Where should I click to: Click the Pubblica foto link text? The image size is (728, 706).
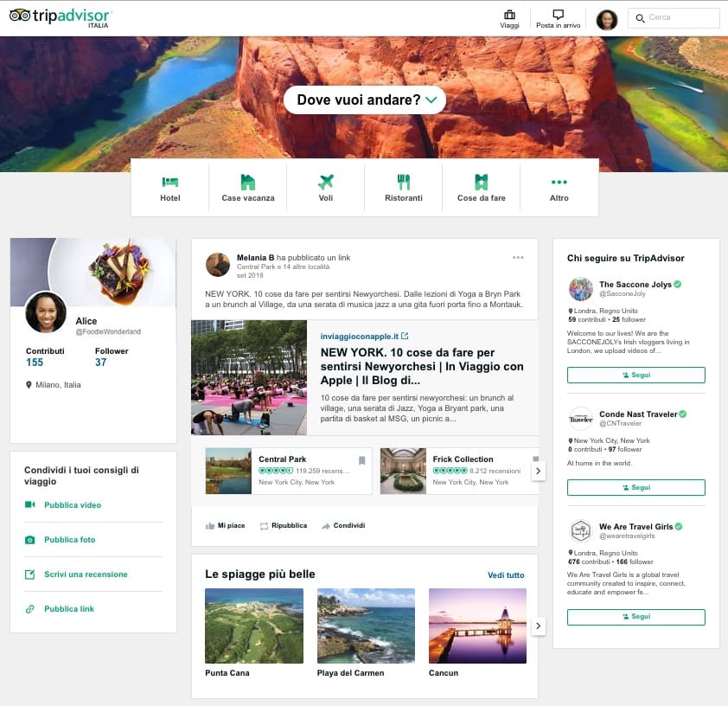[x=70, y=540]
